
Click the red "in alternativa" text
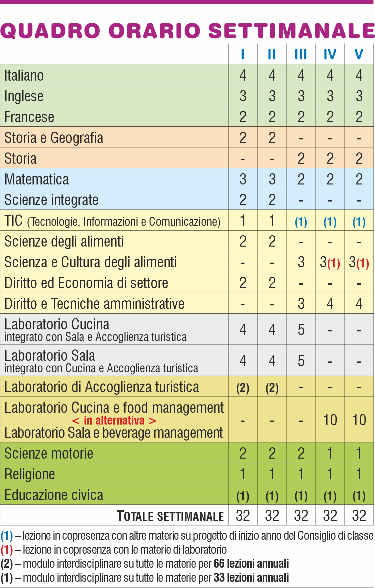pyautogui.click(x=114, y=421)
